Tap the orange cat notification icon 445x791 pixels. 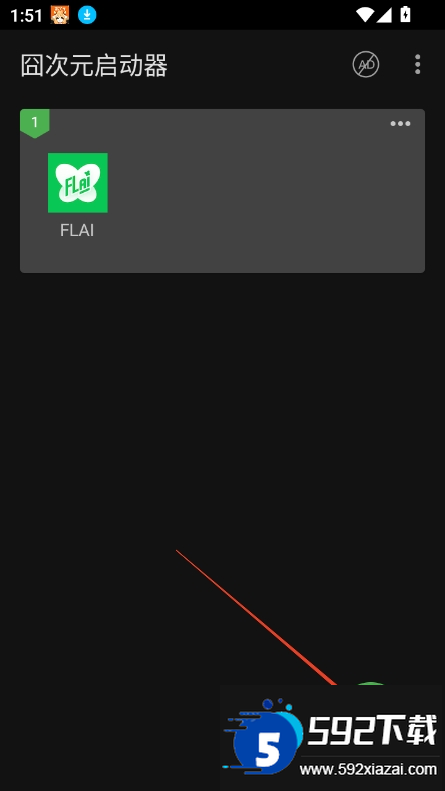tap(60, 15)
